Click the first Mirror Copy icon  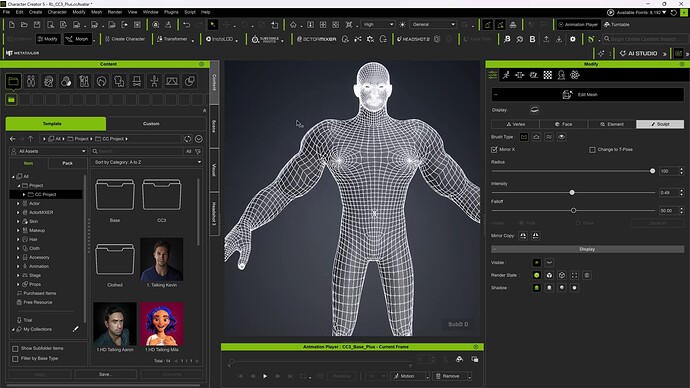pyautogui.click(x=523, y=236)
